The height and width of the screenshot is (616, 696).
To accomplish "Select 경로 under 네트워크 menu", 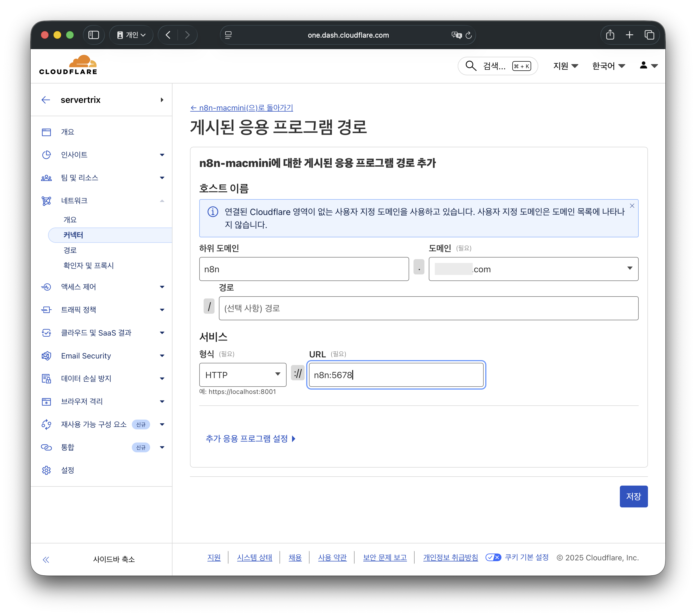I will coord(70,250).
